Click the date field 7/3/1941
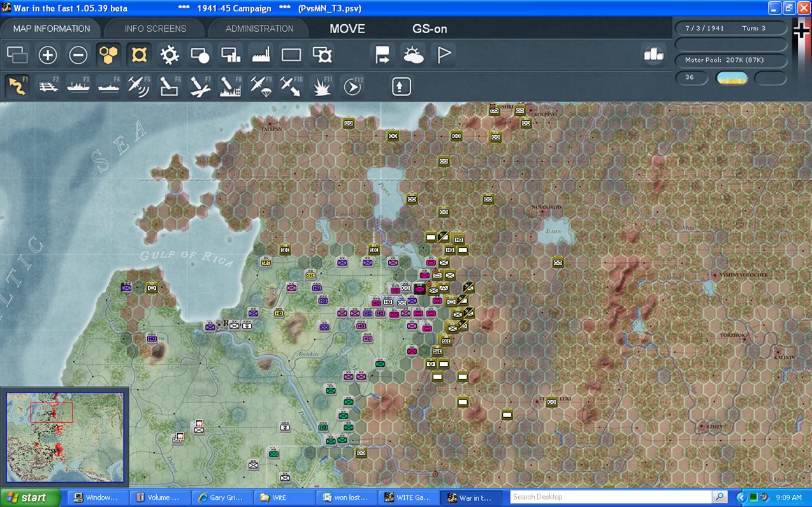The image size is (812, 507). point(704,29)
